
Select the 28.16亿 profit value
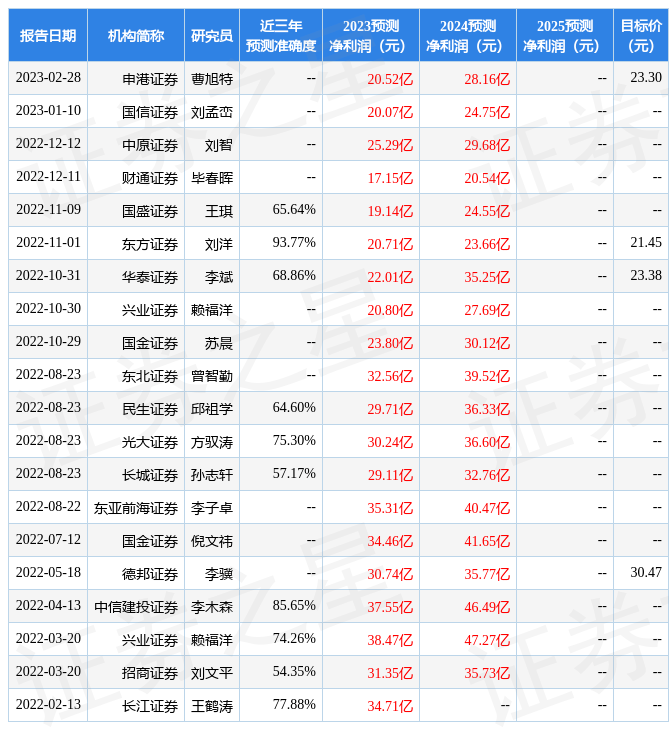click(487, 79)
